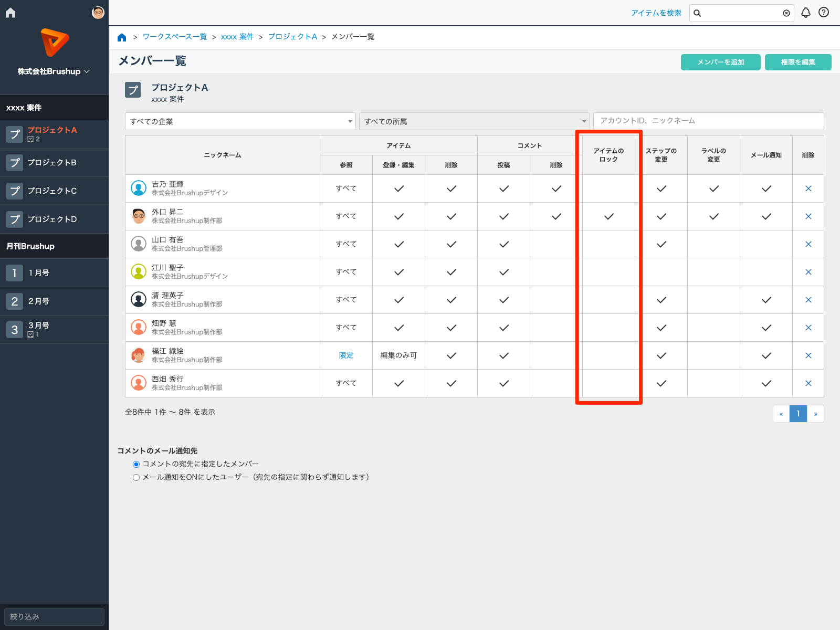Screen dimensions: 840x630
Task: Select メール通知をONにしたユーザー radio option
Action: click(x=136, y=477)
